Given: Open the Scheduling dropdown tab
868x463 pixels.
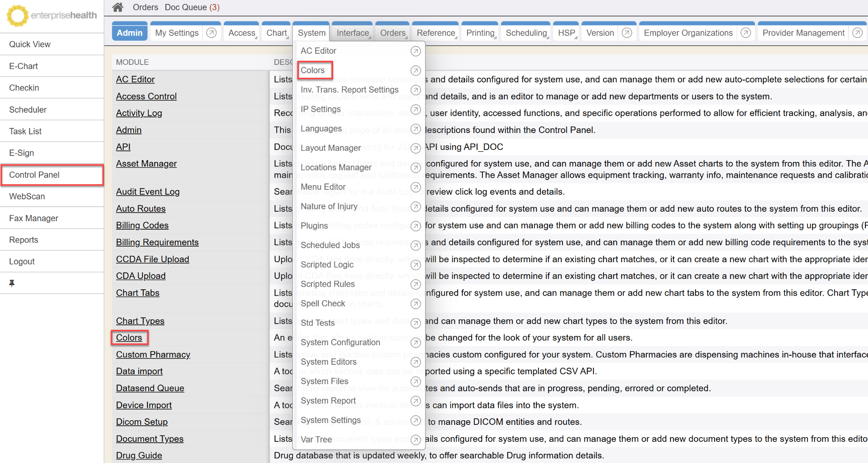Looking at the screenshot, I should 526,33.
